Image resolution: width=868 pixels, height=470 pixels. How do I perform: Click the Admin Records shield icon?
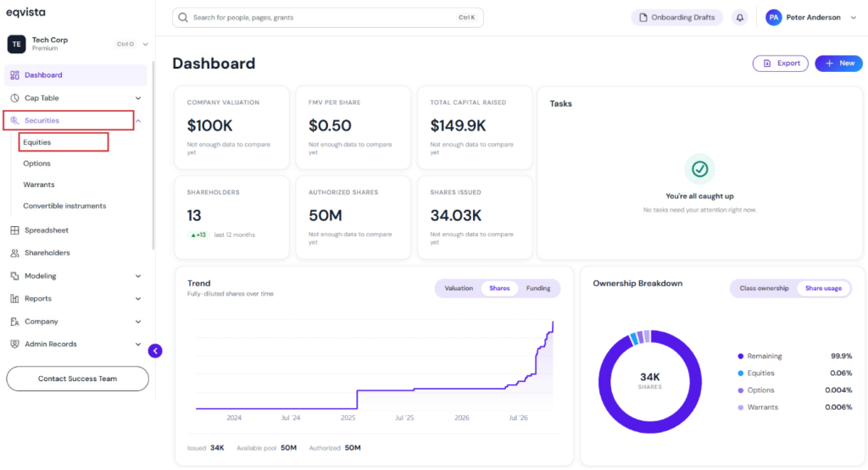14,344
